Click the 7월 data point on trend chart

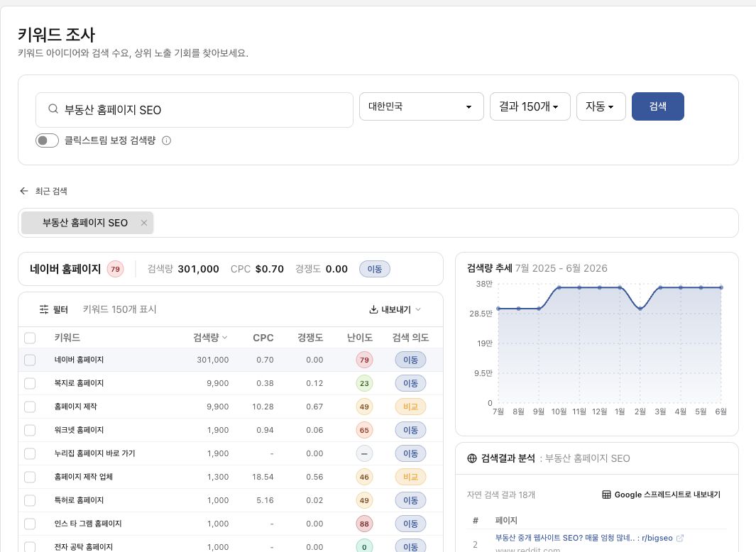coord(498,309)
